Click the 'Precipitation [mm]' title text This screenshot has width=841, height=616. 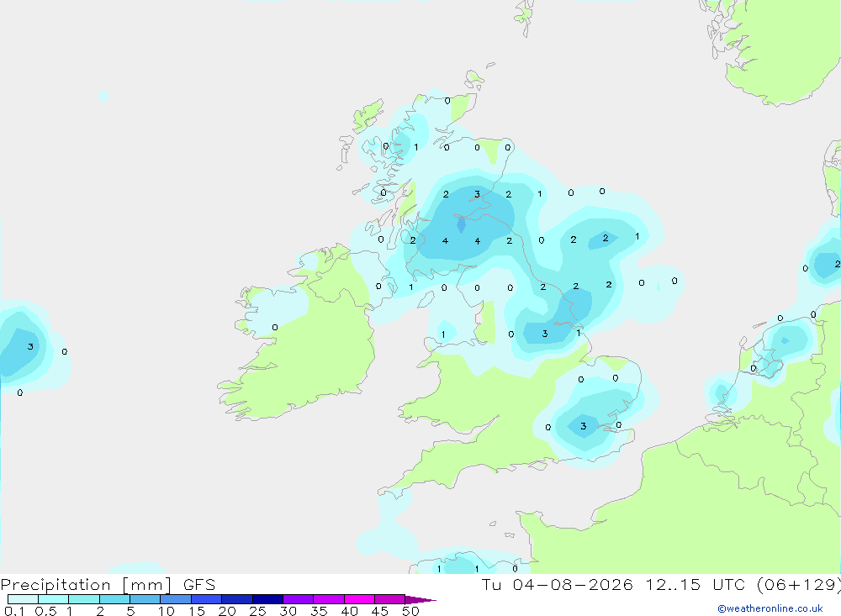tap(87, 585)
